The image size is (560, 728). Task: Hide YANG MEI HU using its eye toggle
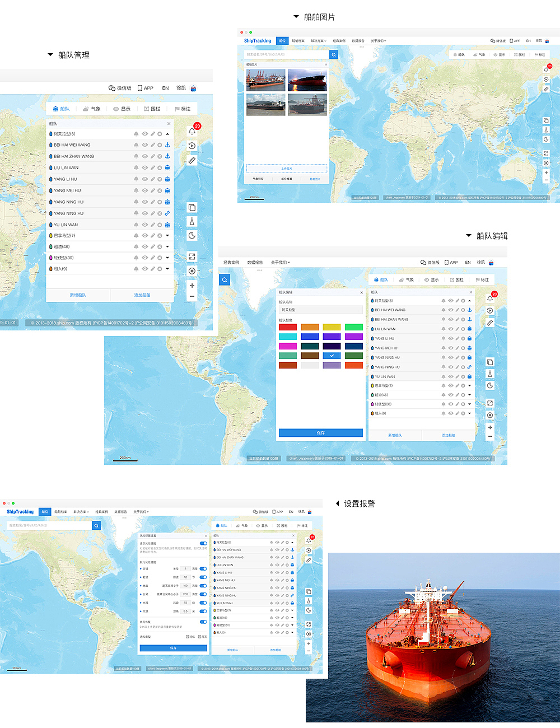[144, 190]
